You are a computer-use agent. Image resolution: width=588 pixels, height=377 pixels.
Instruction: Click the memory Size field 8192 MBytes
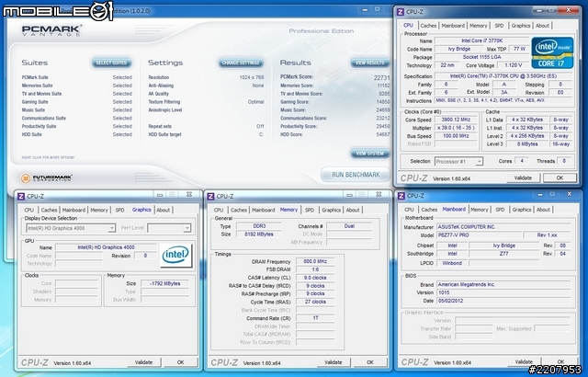click(258, 234)
